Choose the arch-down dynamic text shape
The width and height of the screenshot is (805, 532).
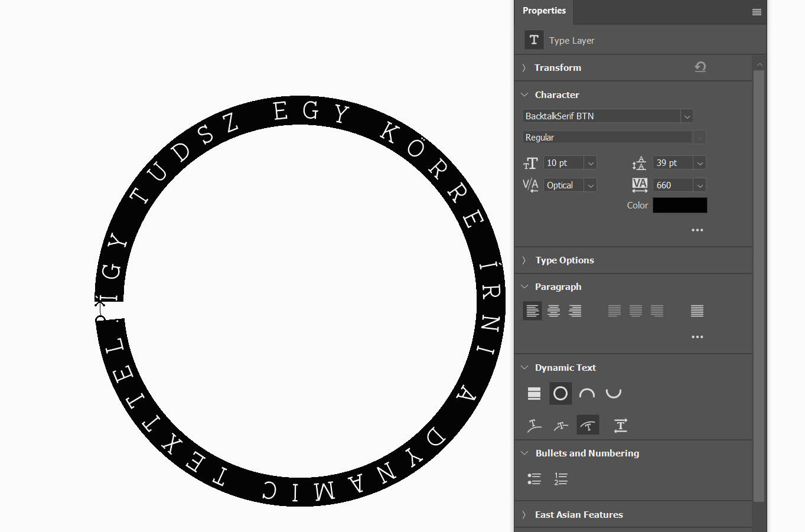(614, 393)
